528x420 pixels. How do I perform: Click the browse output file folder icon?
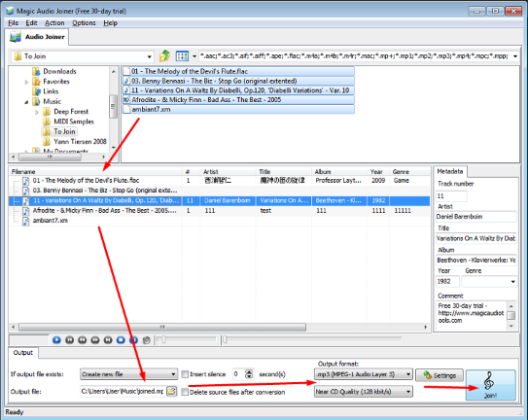172,391
